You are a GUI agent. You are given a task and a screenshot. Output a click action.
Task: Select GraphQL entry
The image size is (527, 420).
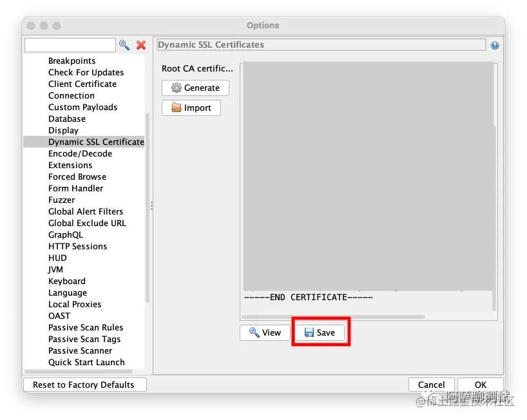(x=66, y=235)
